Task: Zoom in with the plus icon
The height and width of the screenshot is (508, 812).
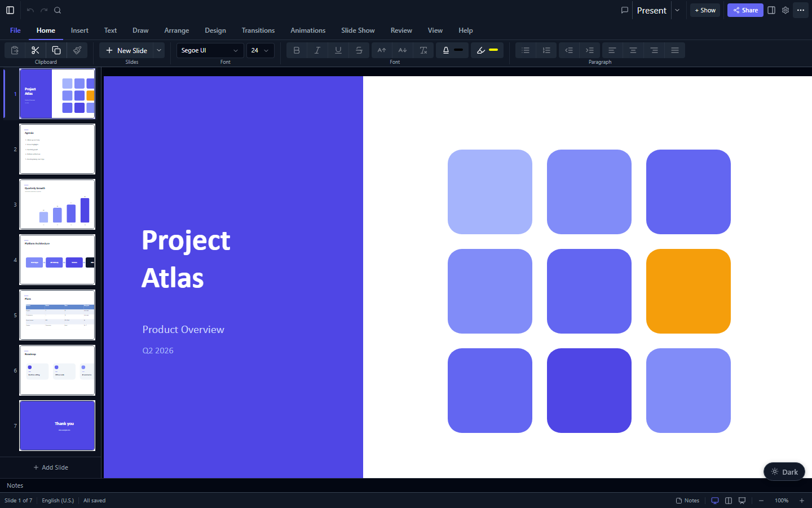Action: [x=802, y=501]
